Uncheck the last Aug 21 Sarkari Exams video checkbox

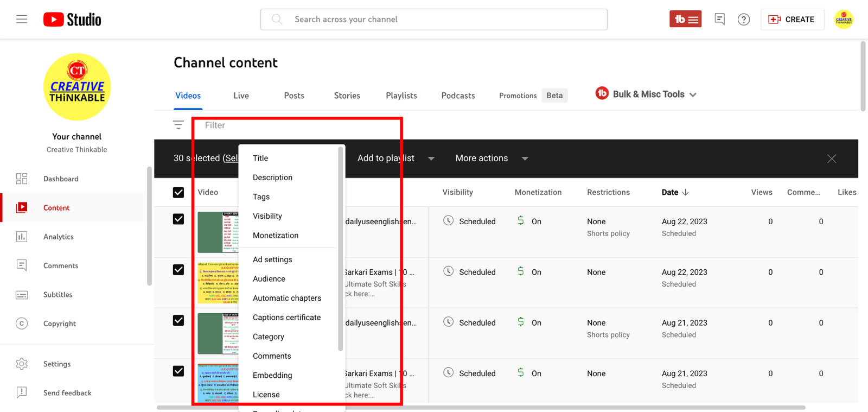coord(178,371)
